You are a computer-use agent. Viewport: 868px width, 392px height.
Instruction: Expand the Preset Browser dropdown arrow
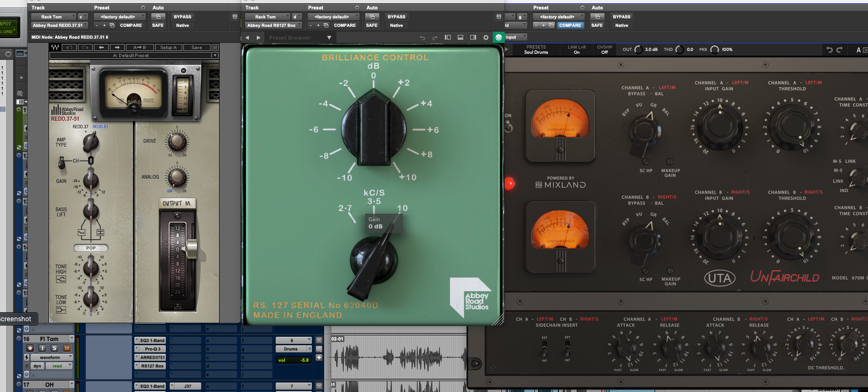click(329, 38)
